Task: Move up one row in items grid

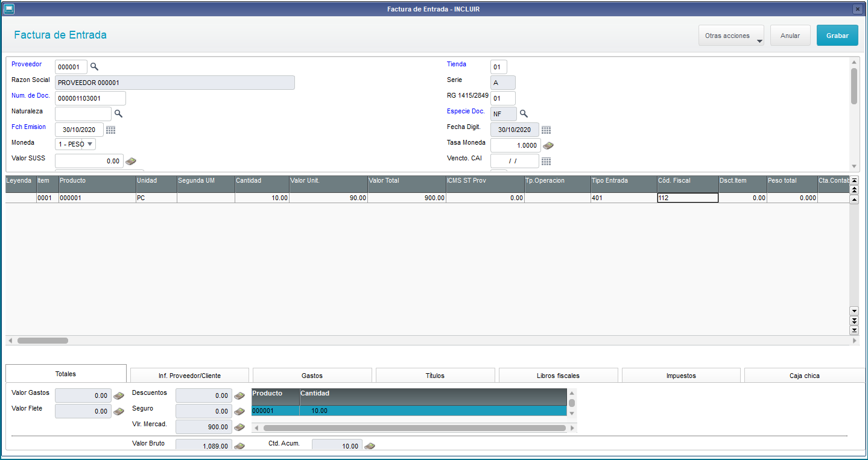Action: pyautogui.click(x=854, y=200)
